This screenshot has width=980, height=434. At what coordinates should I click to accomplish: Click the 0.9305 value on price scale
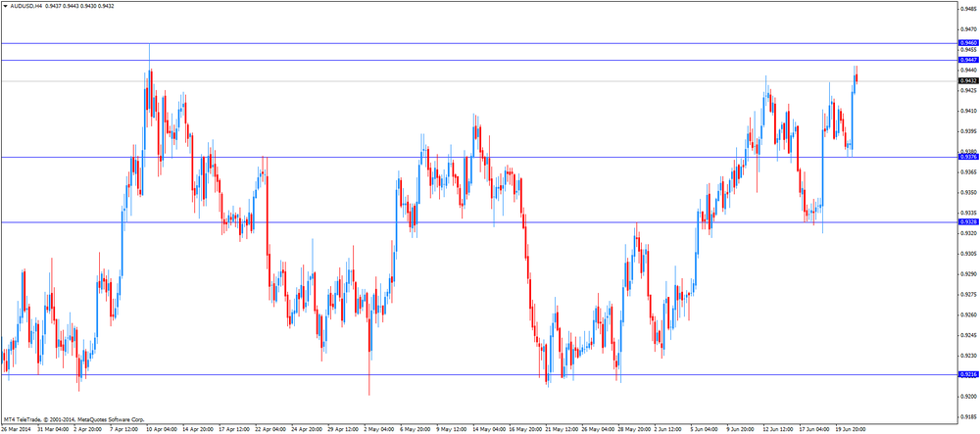tap(969, 254)
